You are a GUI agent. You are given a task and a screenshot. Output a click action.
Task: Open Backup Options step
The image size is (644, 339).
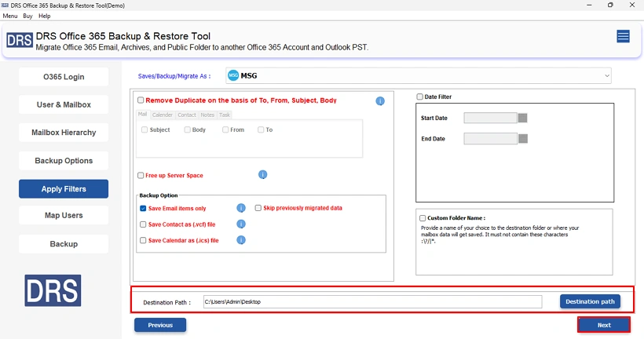pos(64,160)
